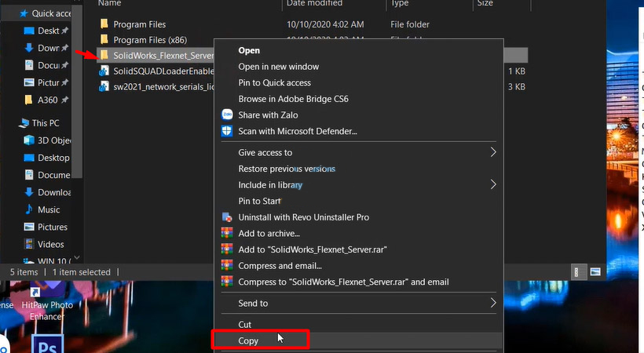The image size is (644, 353).
Task: Switch to large icons view in status bar
Action: pyautogui.click(x=595, y=271)
